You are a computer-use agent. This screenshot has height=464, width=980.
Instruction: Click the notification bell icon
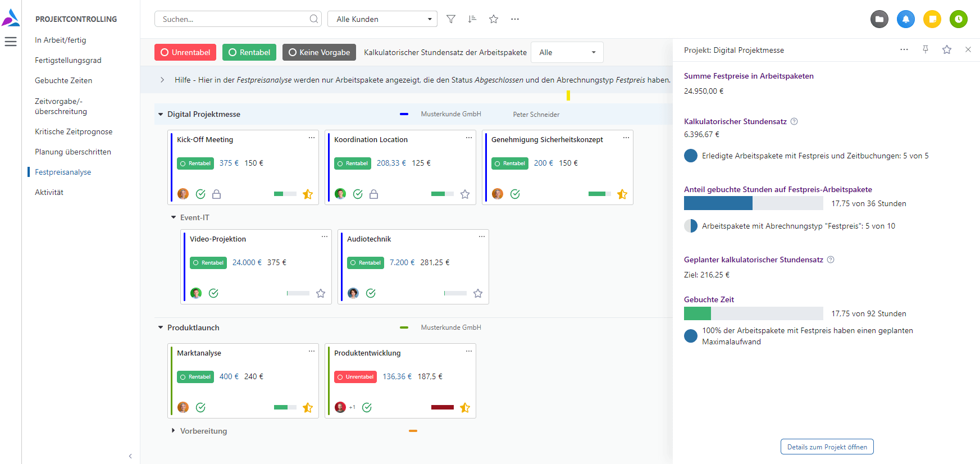[905, 19]
